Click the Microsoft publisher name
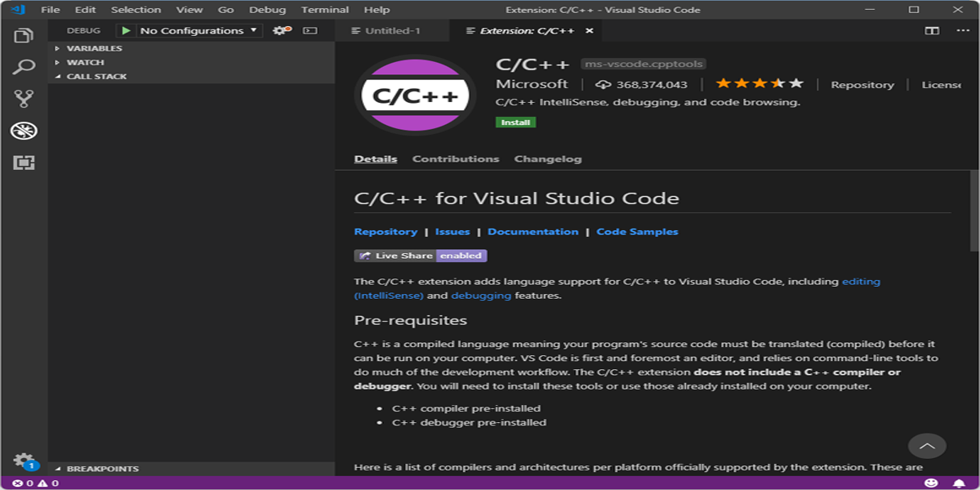Screen dimensions: 980x490 coord(532,84)
